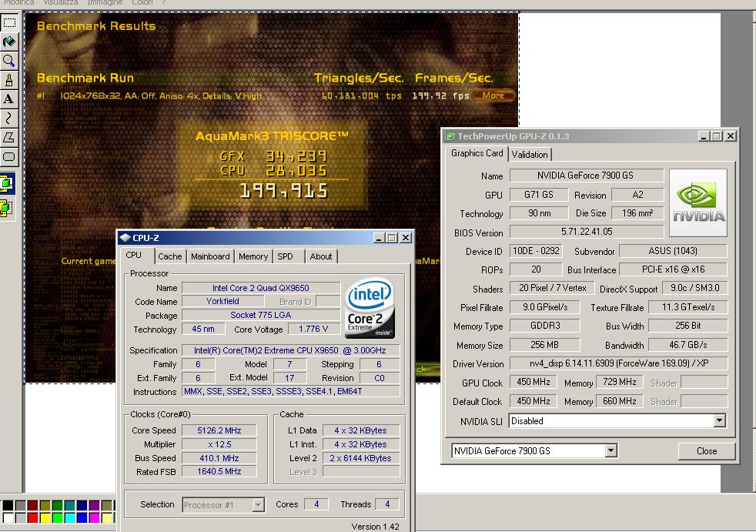The height and width of the screenshot is (532, 756).
Task: Click the CPU-Z title bar icon
Action: coord(125,238)
